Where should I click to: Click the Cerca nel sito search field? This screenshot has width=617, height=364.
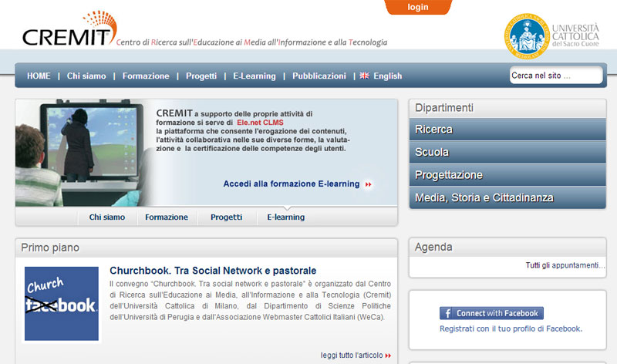tap(555, 76)
